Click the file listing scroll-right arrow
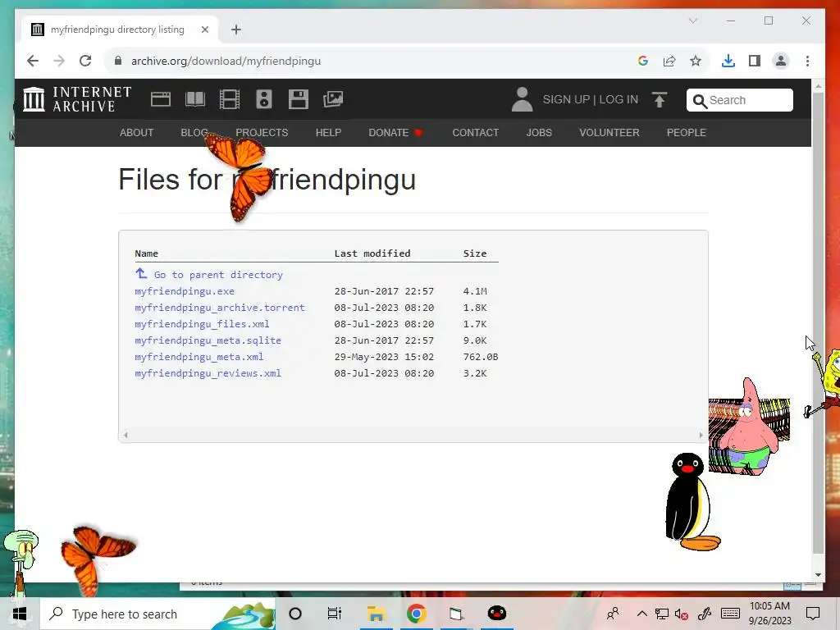This screenshot has height=630, width=840. click(701, 435)
